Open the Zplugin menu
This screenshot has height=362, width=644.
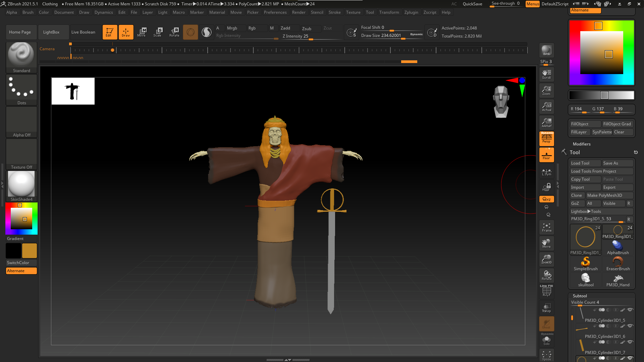click(x=411, y=12)
